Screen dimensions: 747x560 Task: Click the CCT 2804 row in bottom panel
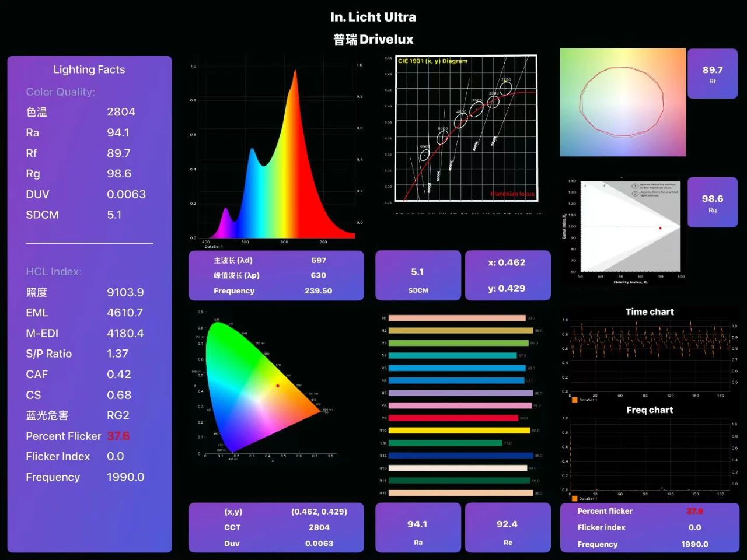pyautogui.click(x=276, y=527)
